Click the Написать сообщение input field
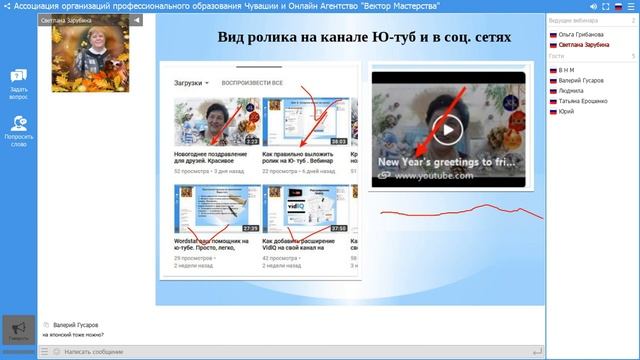Screen dimensions: 640x360 pyautogui.click(x=296, y=351)
